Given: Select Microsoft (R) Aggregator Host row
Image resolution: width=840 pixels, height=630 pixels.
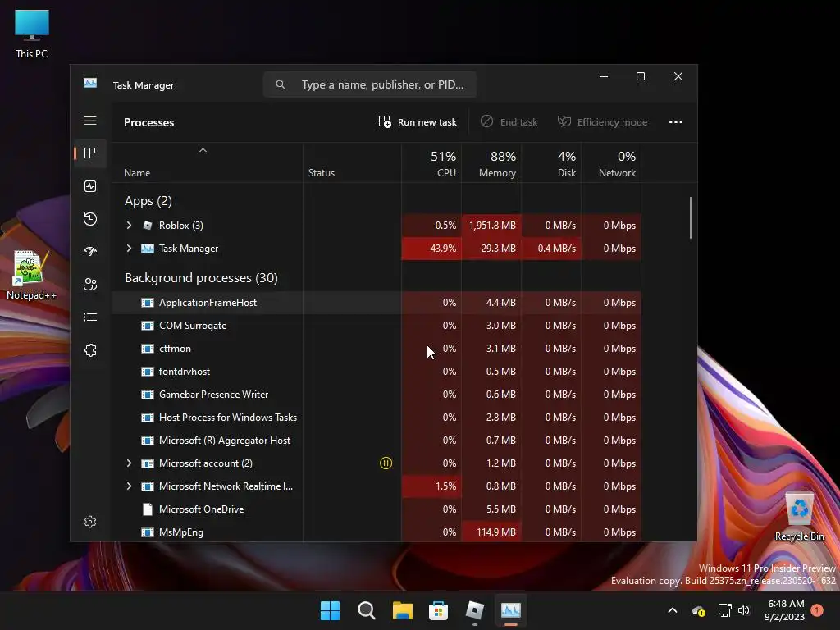Looking at the screenshot, I should [x=376, y=441].
